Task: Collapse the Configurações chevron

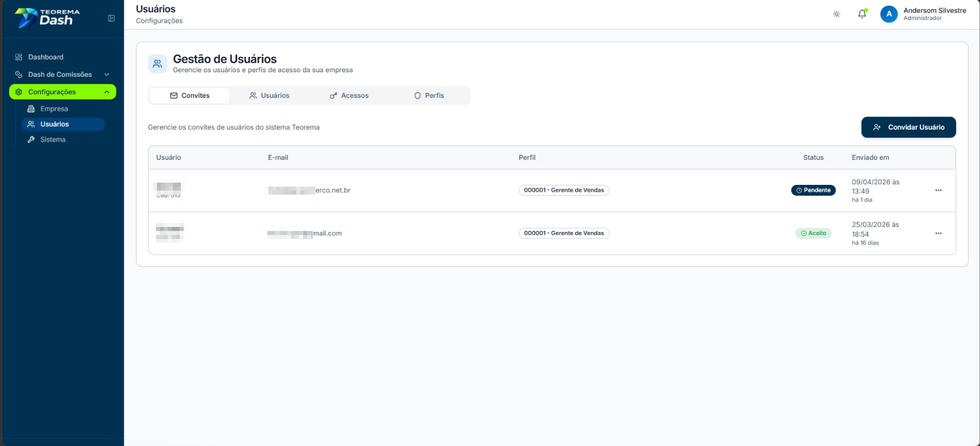Action: point(106,92)
